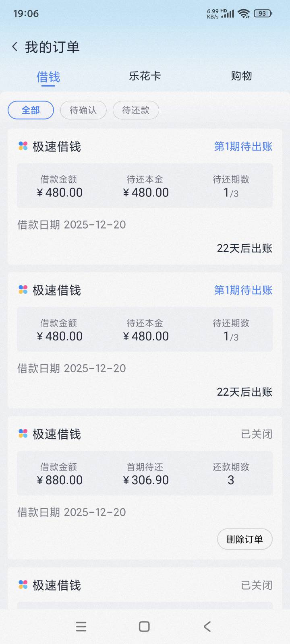Tap the colorful logo of the first 极速借钱 order
The width and height of the screenshot is (290, 644).
23,146
